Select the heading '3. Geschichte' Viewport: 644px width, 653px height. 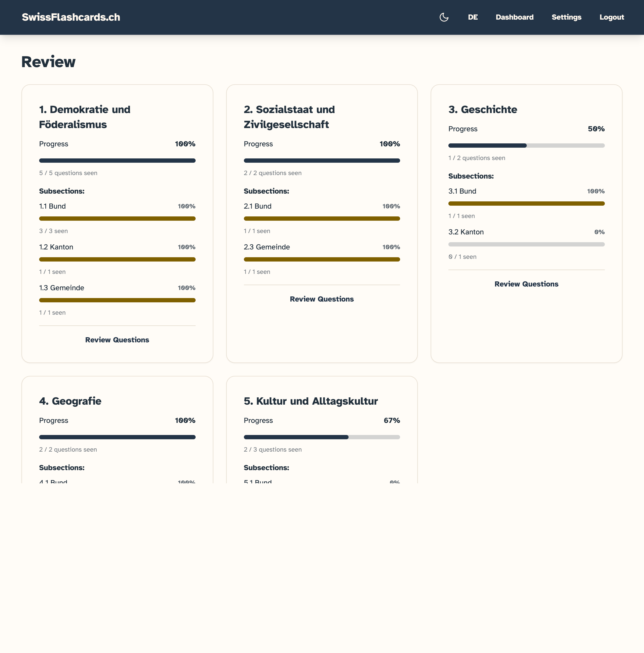coord(482,110)
